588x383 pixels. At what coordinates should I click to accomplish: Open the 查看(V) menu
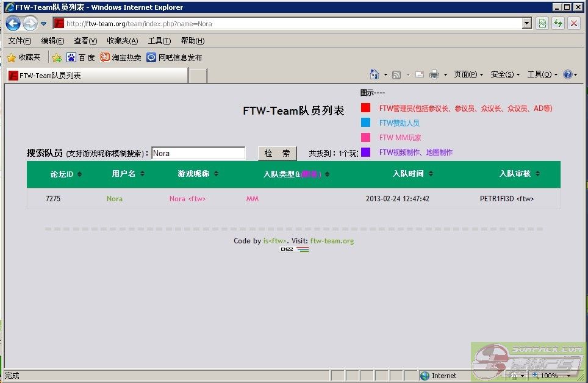(85, 41)
